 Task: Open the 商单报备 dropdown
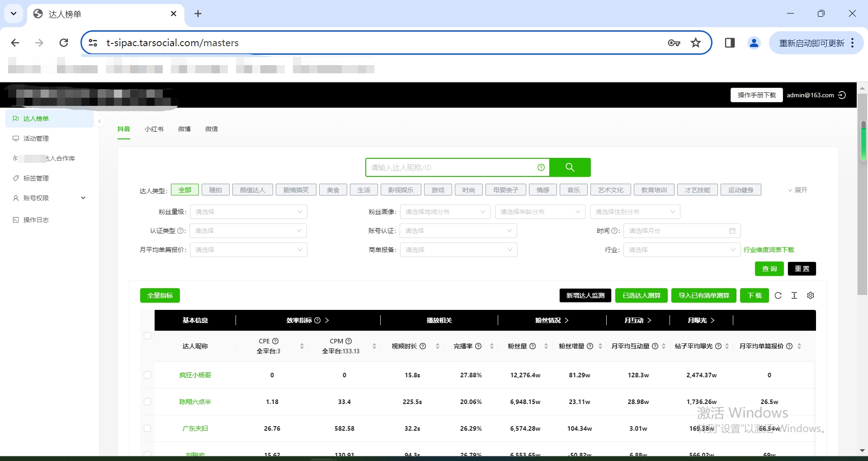coord(459,250)
